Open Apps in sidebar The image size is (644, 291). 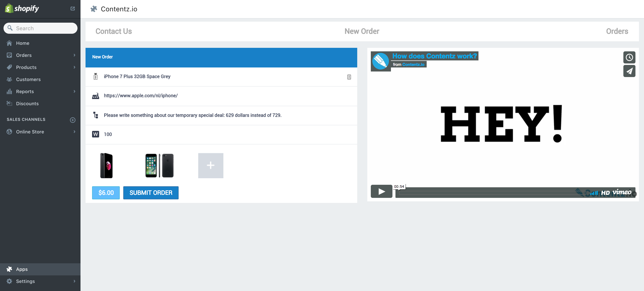point(40,269)
